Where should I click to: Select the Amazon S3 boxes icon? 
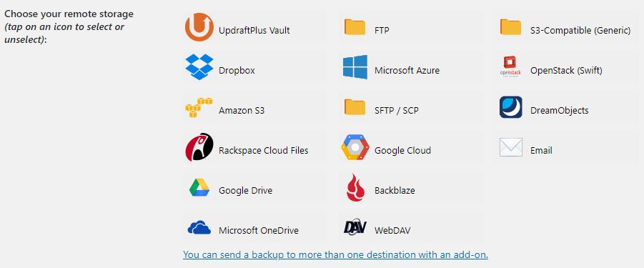point(199,107)
